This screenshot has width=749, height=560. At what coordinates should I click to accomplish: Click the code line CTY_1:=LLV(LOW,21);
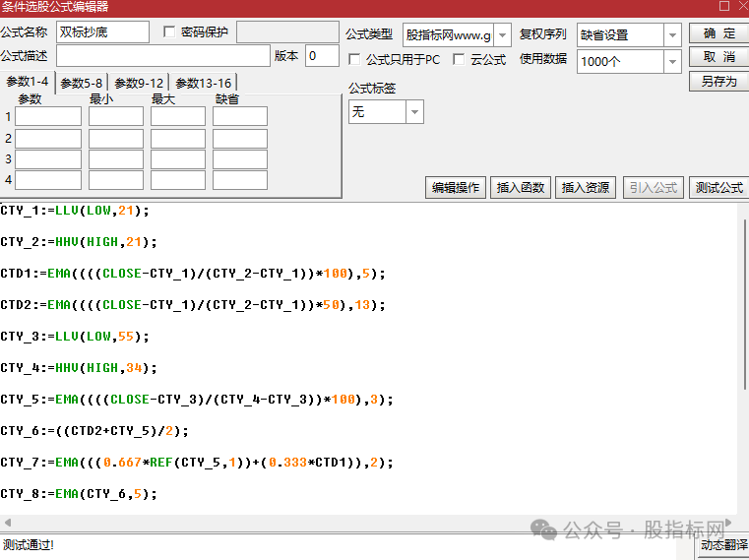coord(75,211)
